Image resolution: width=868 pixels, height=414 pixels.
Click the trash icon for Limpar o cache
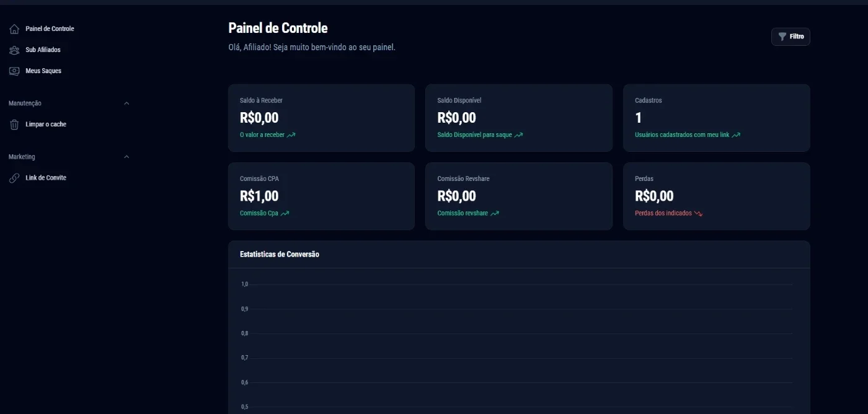pos(14,125)
